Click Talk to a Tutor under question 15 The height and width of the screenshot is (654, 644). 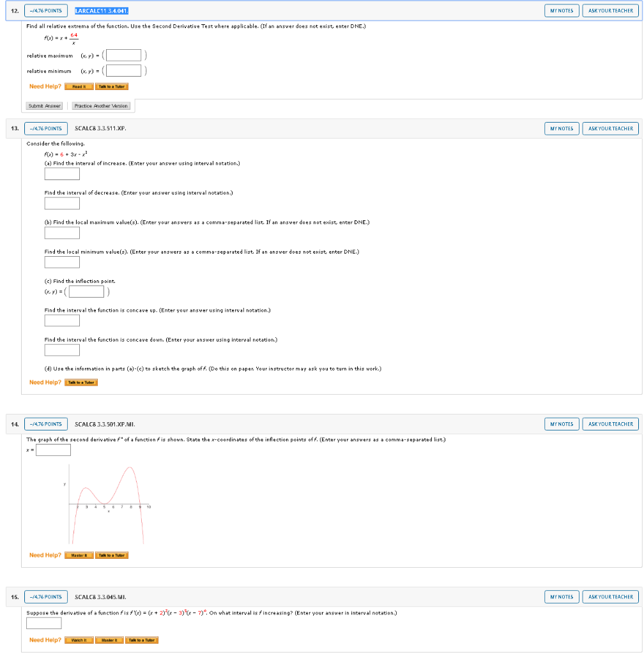pos(141,639)
